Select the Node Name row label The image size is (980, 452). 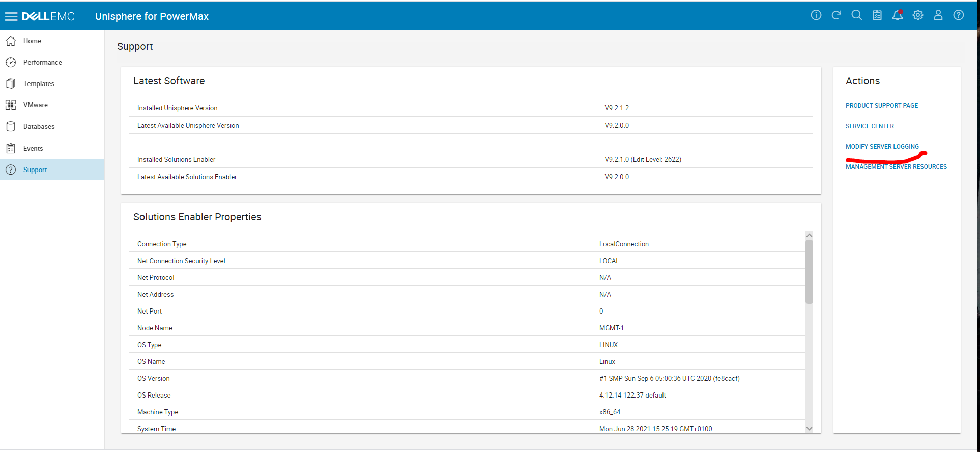pos(155,328)
